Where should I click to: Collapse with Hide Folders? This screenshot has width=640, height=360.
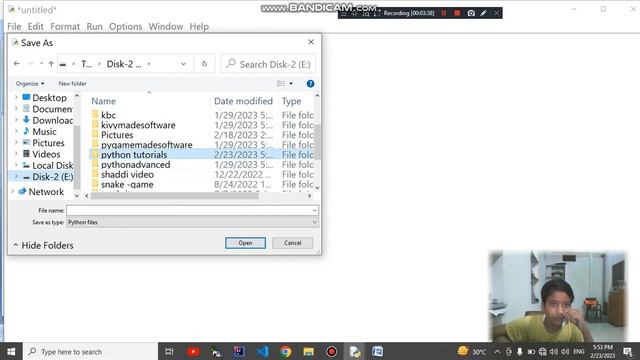[43, 245]
